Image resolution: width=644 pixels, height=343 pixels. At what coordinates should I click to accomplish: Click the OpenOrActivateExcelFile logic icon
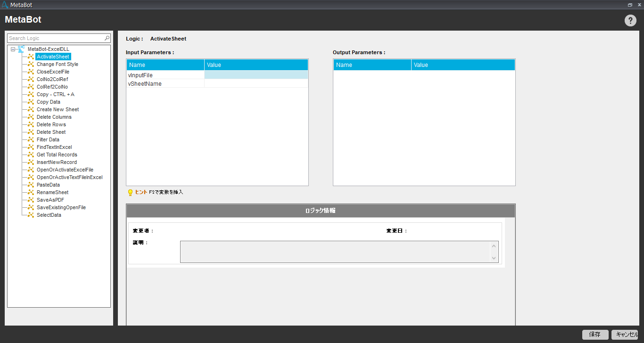click(31, 170)
